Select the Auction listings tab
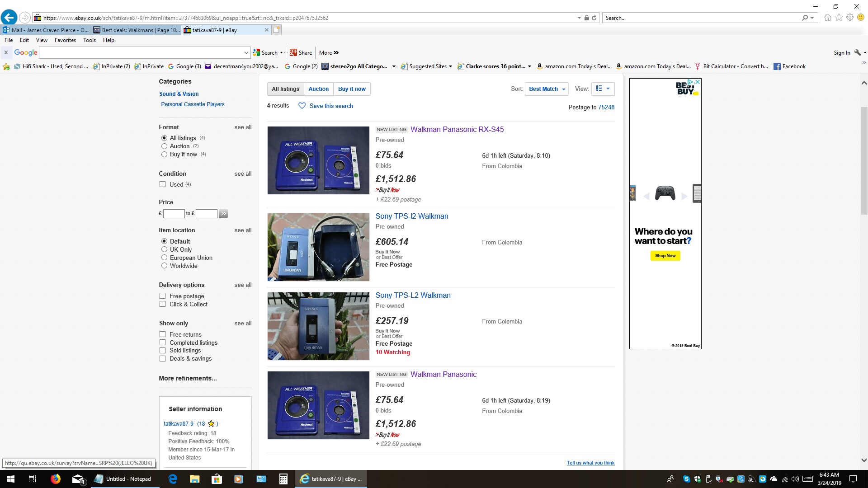This screenshot has width=868, height=488. coord(319,89)
